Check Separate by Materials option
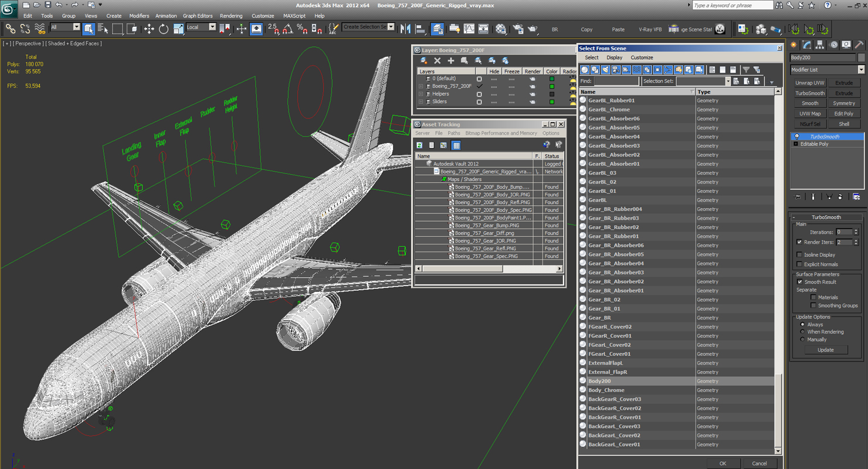868x469 pixels. pyautogui.click(x=813, y=297)
